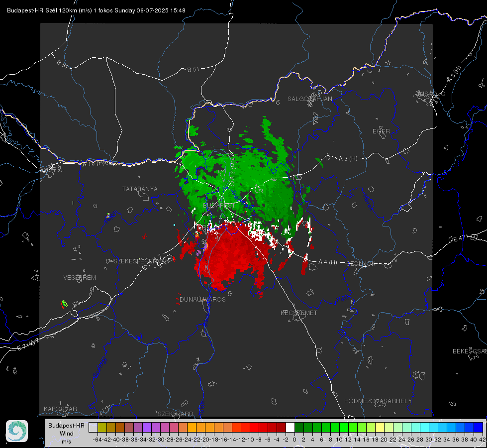Click the HÓDMEZŐVÁSÁRHELY city label

378,401
